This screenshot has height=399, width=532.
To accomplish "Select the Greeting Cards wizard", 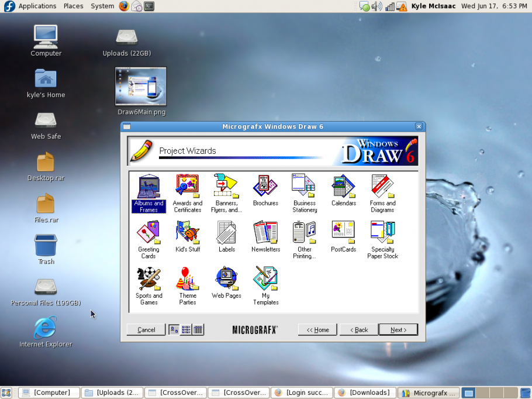I will 148,234.
